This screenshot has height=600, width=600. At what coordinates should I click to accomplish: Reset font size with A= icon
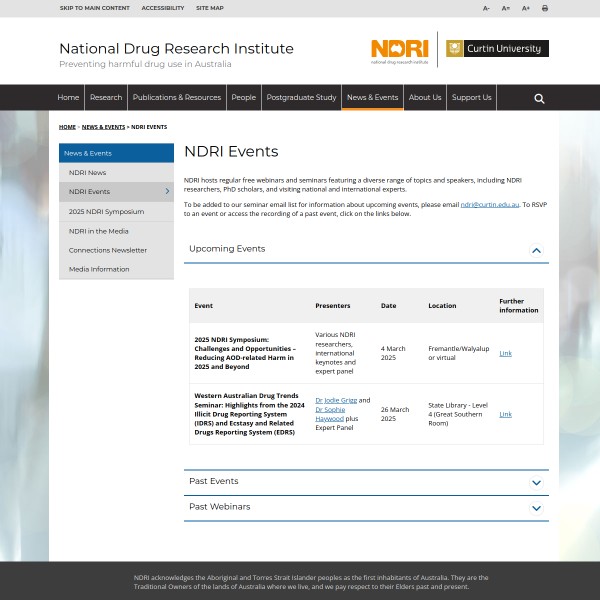[506, 8]
